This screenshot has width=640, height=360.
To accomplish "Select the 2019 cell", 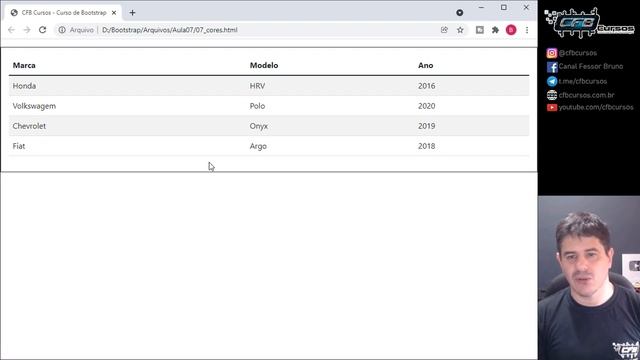I will [472, 126].
